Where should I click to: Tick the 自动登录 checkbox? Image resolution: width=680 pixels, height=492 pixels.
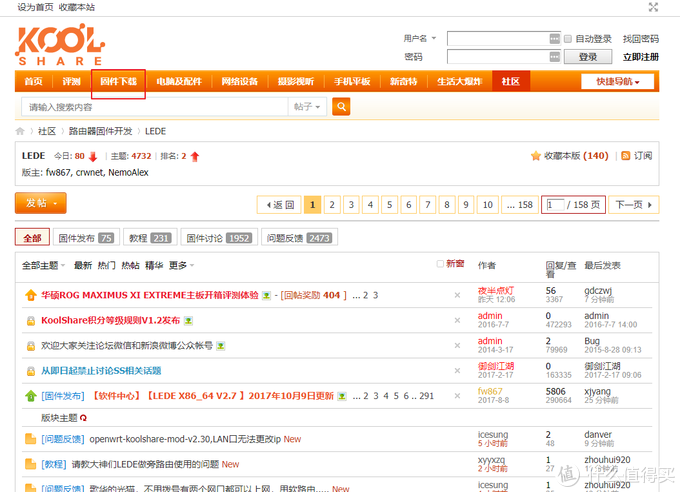click(568, 39)
